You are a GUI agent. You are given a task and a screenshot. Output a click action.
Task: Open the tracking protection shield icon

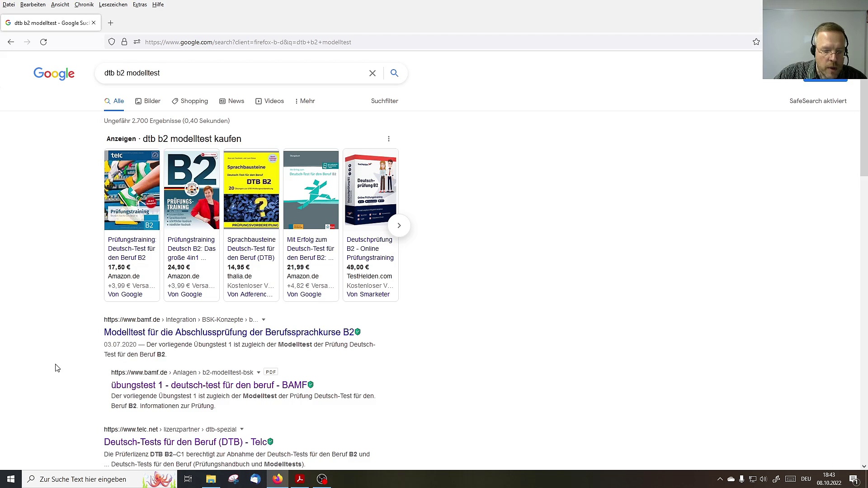(x=112, y=42)
